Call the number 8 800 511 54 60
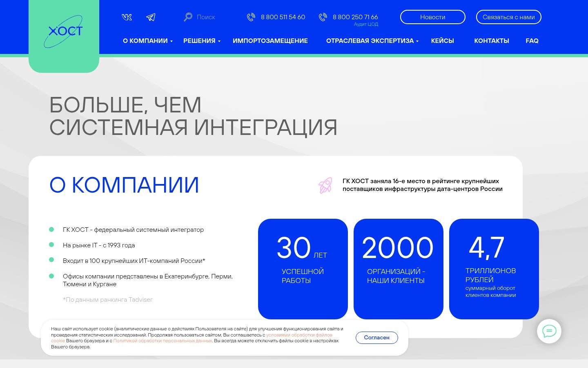 tap(283, 17)
